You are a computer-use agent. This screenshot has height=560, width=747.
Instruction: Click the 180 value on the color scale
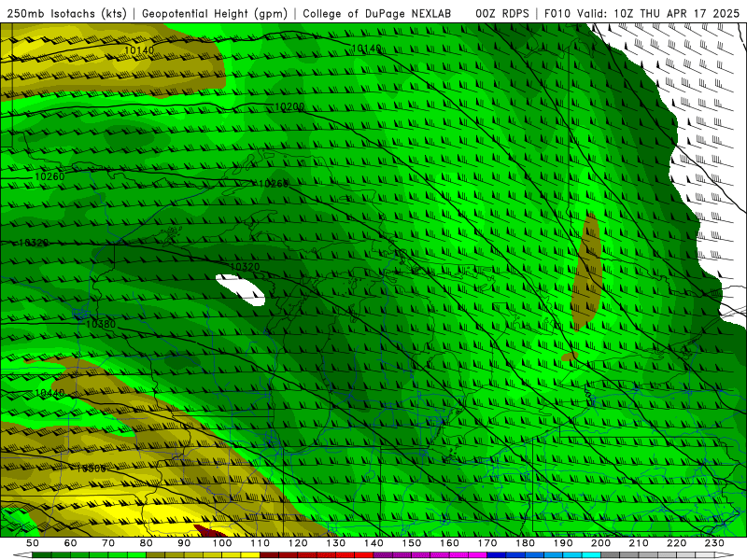(525, 543)
